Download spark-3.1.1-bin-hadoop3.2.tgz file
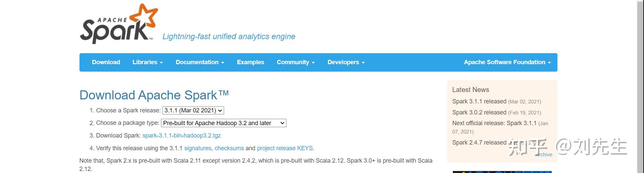Image resolution: width=644 pixels, height=173 pixels. click(x=181, y=136)
